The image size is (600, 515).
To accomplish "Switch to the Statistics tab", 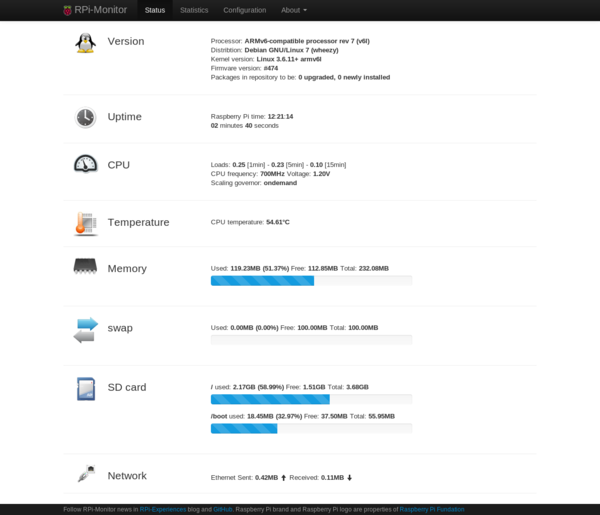I will tap(194, 10).
